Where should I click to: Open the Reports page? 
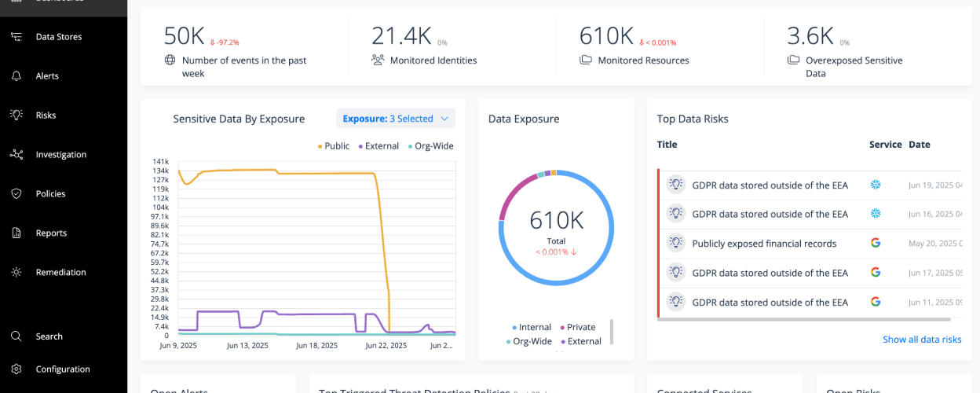(x=51, y=233)
